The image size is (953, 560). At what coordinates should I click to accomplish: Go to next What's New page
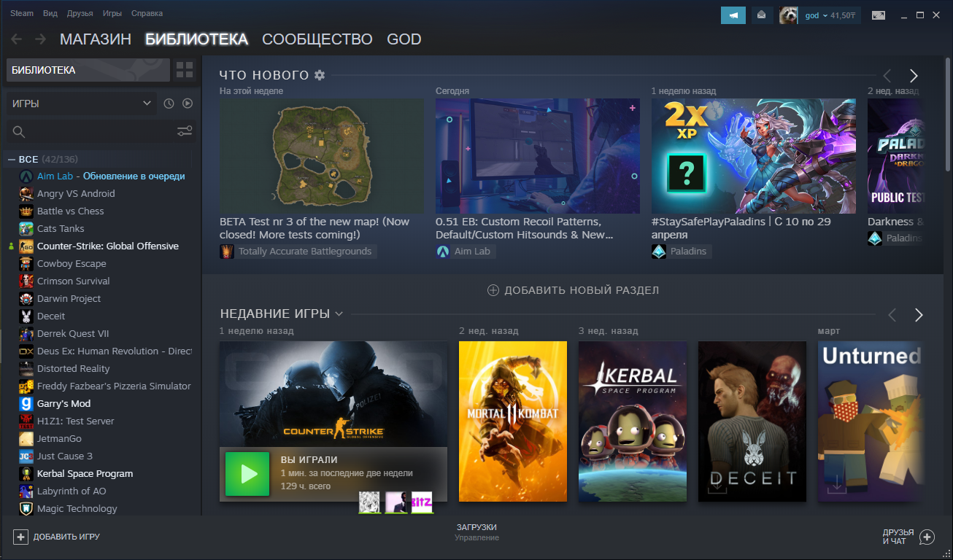coord(914,76)
